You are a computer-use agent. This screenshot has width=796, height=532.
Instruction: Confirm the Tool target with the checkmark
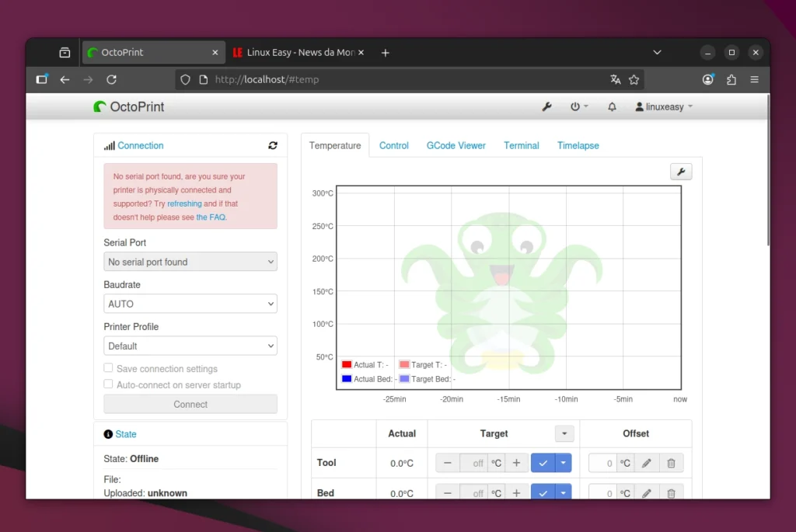(x=542, y=463)
